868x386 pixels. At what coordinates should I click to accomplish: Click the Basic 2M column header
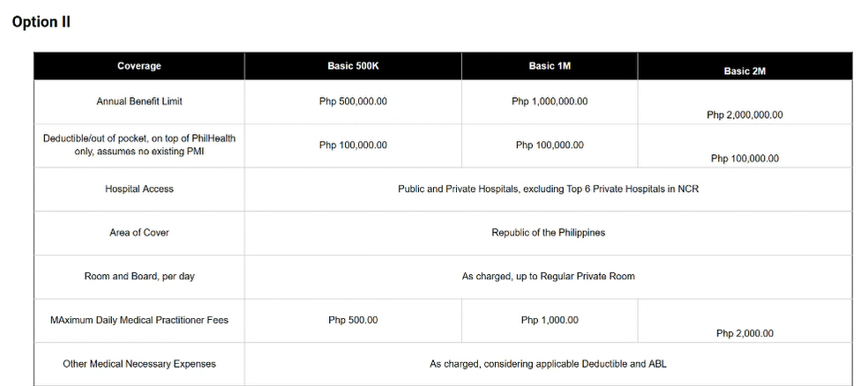point(745,71)
